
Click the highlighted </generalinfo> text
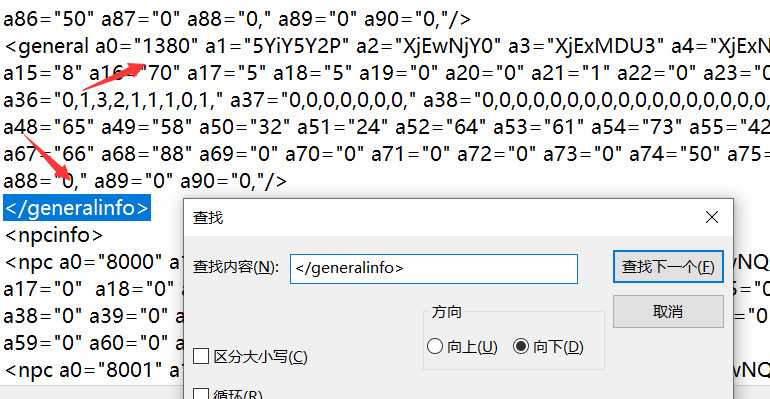pyautogui.click(x=77, y=208)
